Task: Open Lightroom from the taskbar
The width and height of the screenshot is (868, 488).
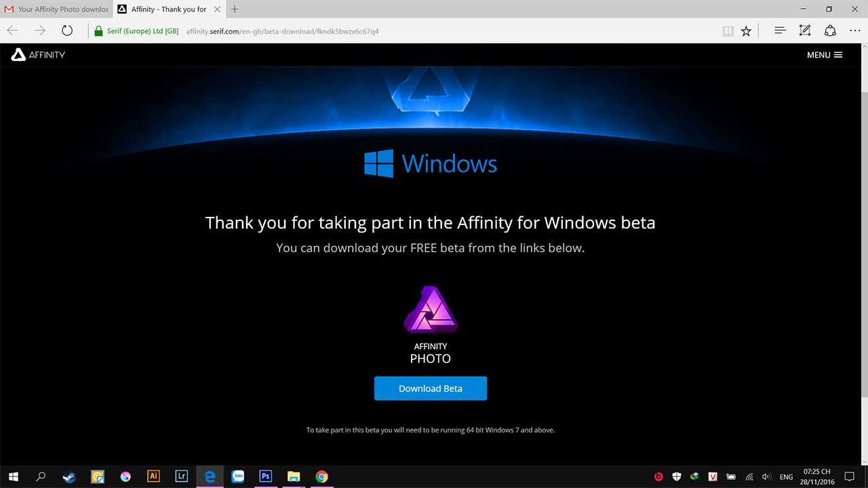Action: 181,476
